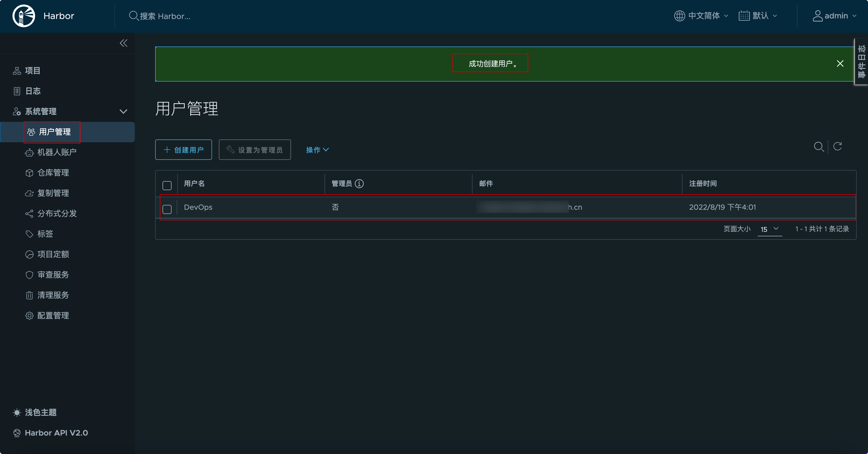Click the cube icon beside 仓库管理
Viewport: 868px width, 454px height.
pyautogui.click(x=29, y=173)
